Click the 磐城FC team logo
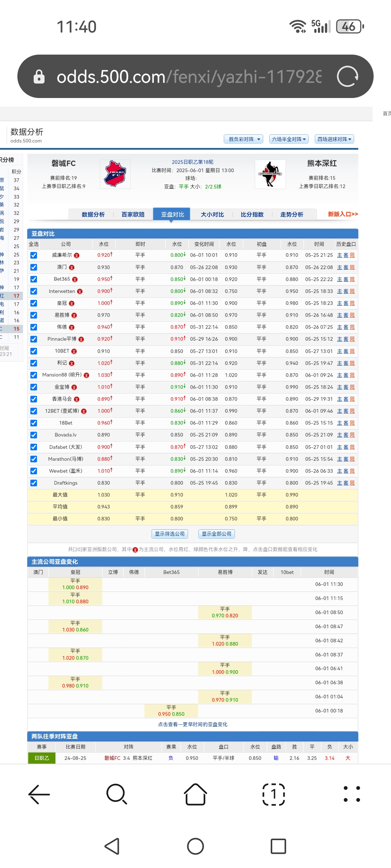The width and height of the screenshot is (391, 868). click(x=115, y=174)
